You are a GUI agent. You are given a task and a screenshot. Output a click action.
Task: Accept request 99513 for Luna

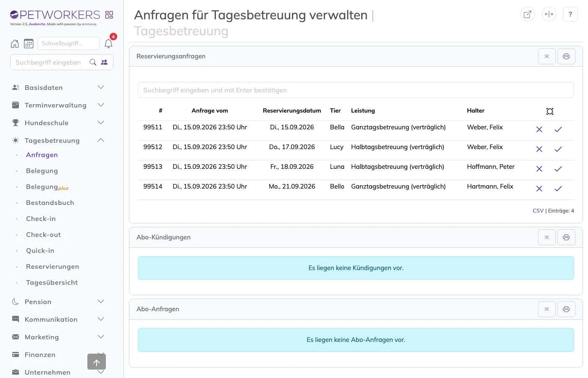tap(558, 169)
